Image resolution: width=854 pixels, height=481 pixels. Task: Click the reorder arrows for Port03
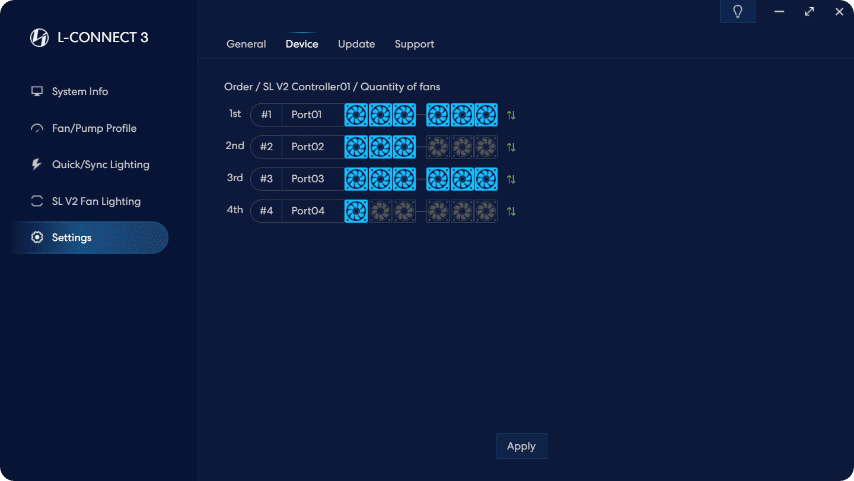click(x=511, y=179)
